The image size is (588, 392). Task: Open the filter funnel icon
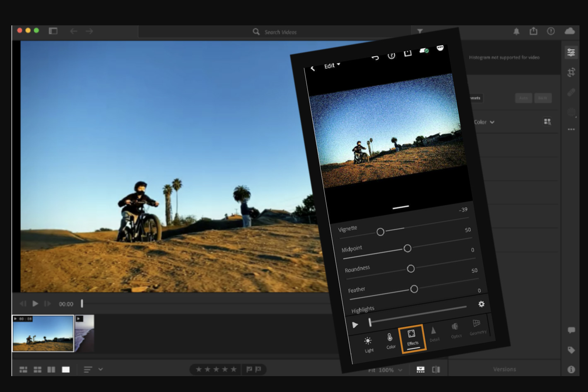420,31
